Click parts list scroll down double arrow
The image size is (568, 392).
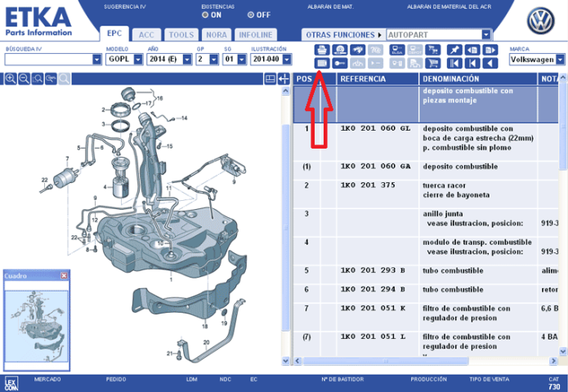(x=562, y=350)
